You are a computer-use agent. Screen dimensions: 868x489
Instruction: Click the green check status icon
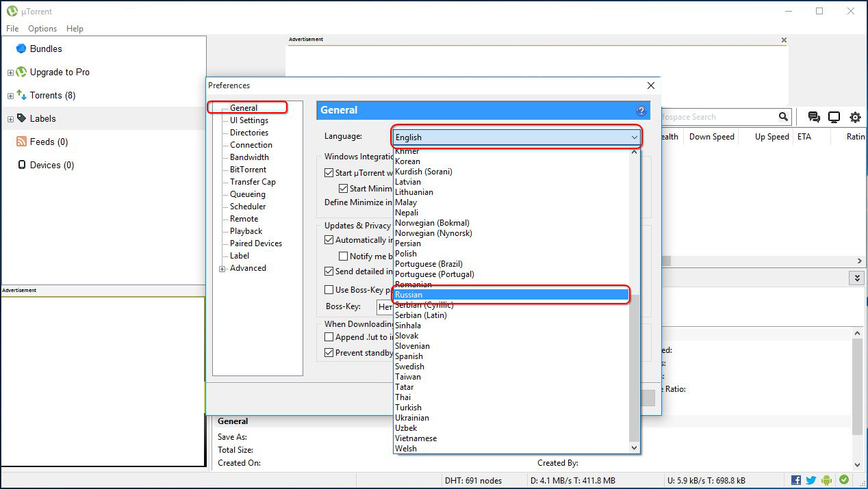[x=844, y=480]
